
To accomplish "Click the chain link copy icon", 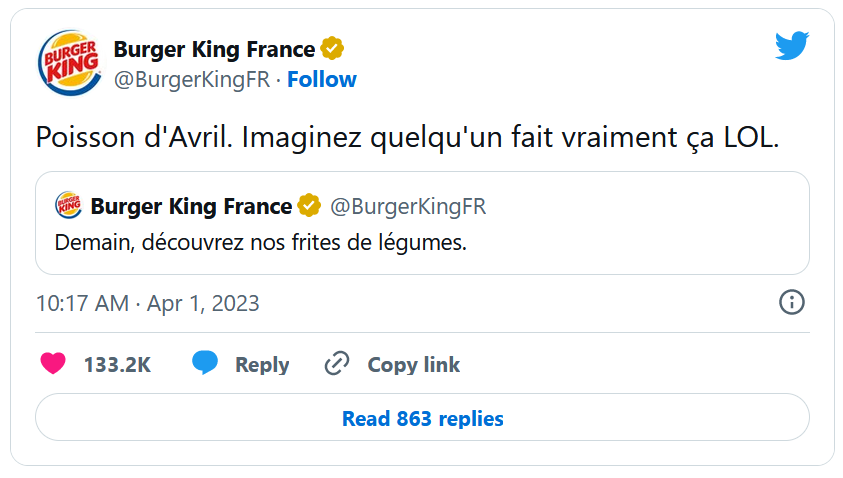I will (337, 364).
